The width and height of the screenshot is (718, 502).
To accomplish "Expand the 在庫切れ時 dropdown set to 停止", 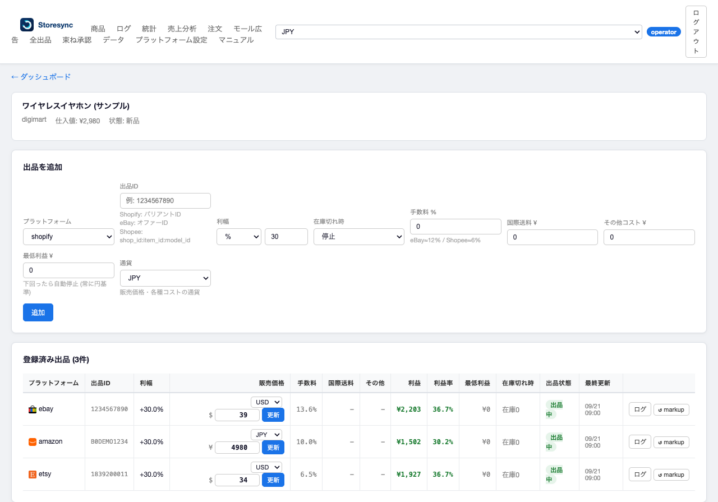I will click(359, 237).
